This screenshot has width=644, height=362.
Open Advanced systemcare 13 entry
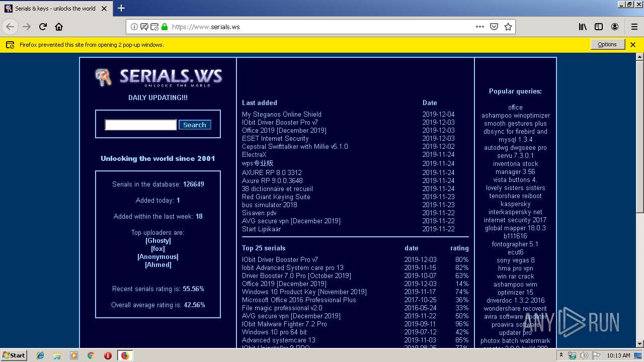[279, 340]
